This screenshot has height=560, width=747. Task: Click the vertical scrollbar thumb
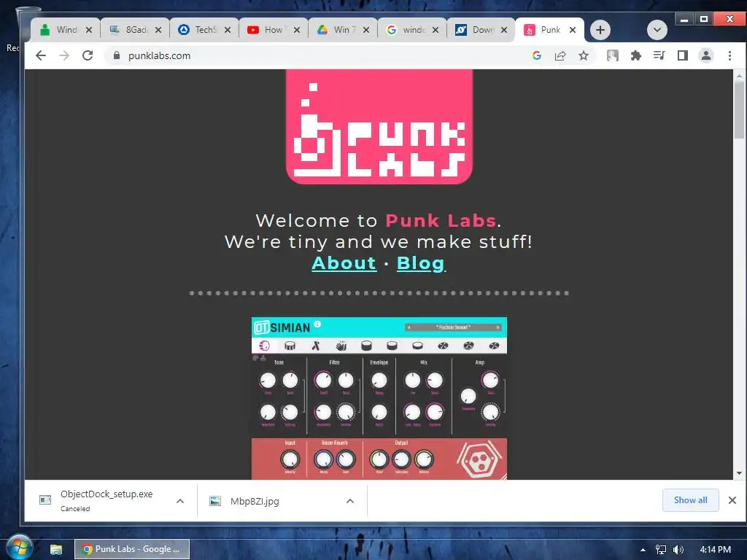[740, 109]
